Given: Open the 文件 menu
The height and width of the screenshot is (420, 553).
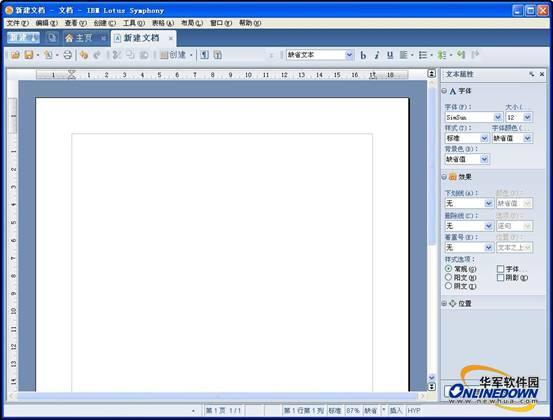Looking at the screenshot, I should tap(18, 23).
